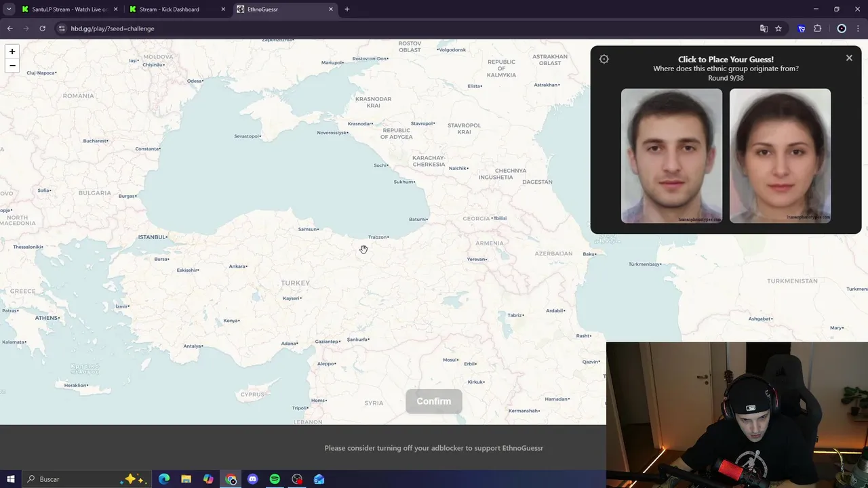The height and width of the screenshot is (488, 868).
Task: Click Sochi on the map
Action: coord(381,165)
